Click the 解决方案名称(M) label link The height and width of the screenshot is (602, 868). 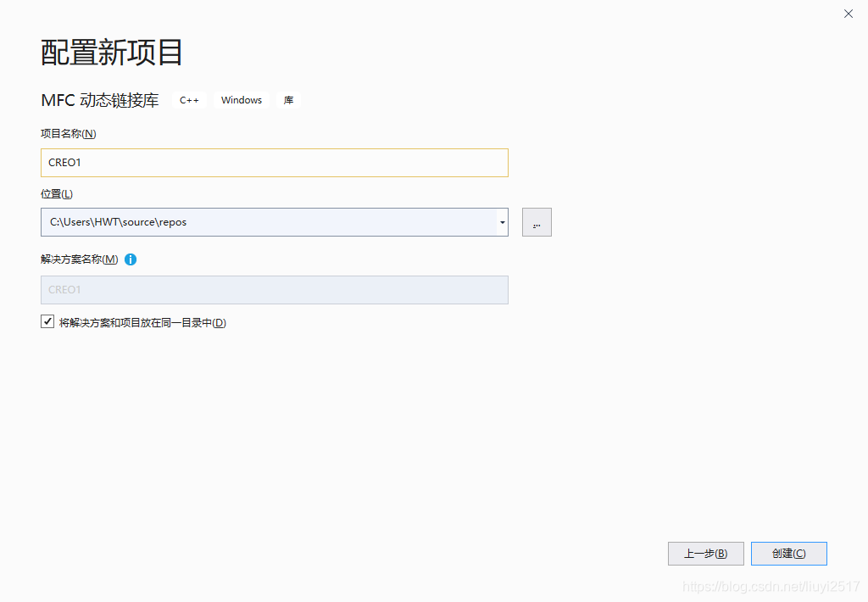[x=77, y=259]
